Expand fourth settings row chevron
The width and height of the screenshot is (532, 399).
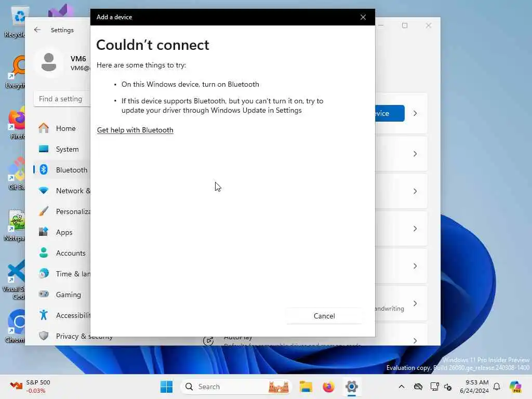pos(415,229)
